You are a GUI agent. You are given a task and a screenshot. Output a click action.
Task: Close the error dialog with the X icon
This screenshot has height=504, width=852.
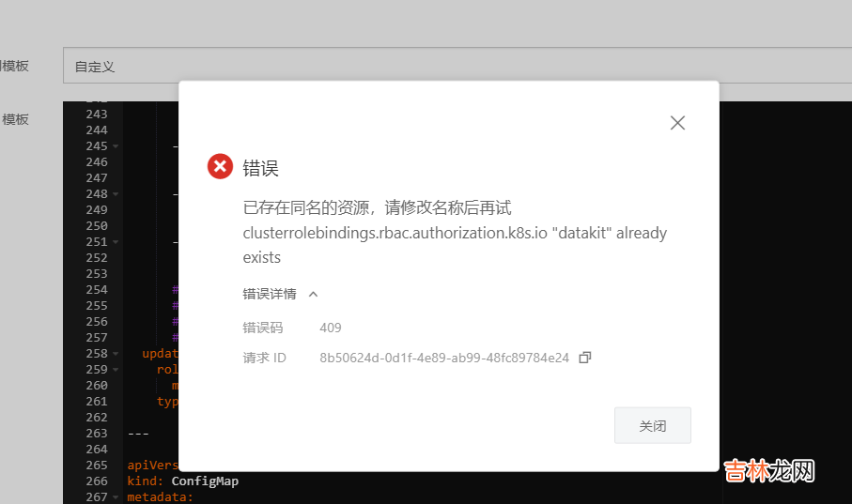(677, 123)
